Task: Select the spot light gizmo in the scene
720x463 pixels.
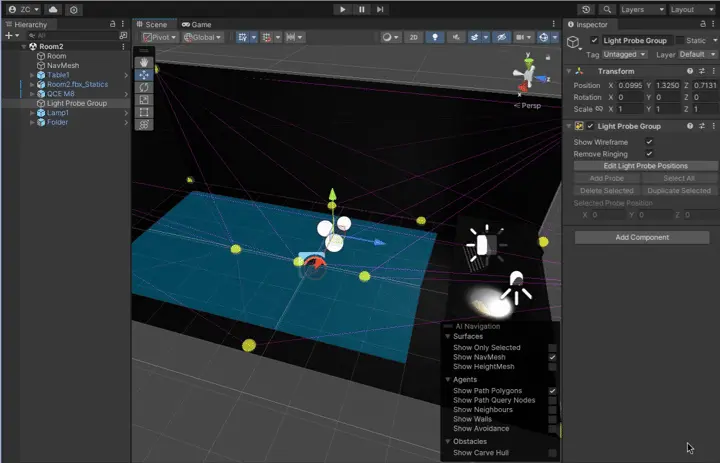Action: (517, 287)
